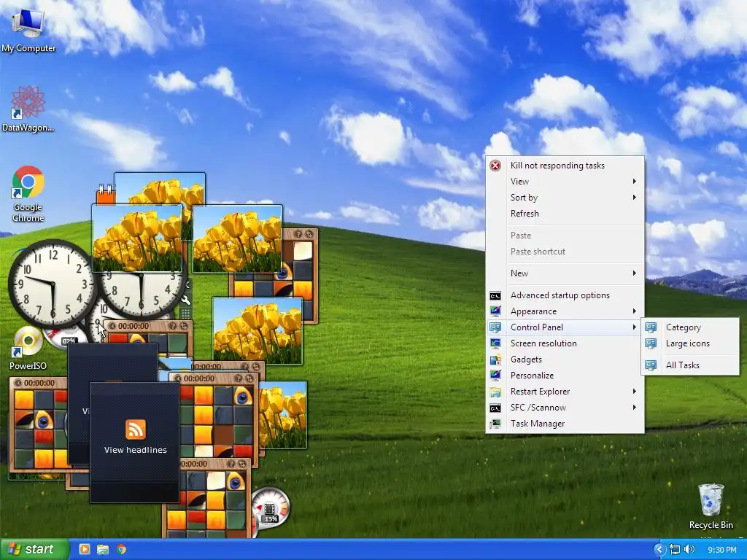Screen dimensions: 747x560
Task: Open Chrome icon in the taskbar
Action: [122, 549]
